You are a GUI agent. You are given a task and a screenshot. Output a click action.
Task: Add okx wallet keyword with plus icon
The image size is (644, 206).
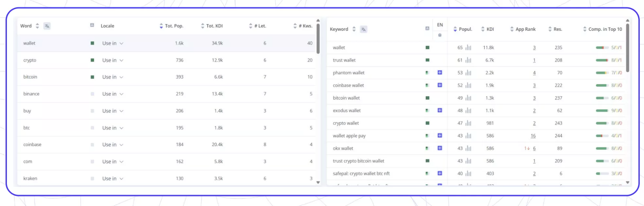(440, 148)
